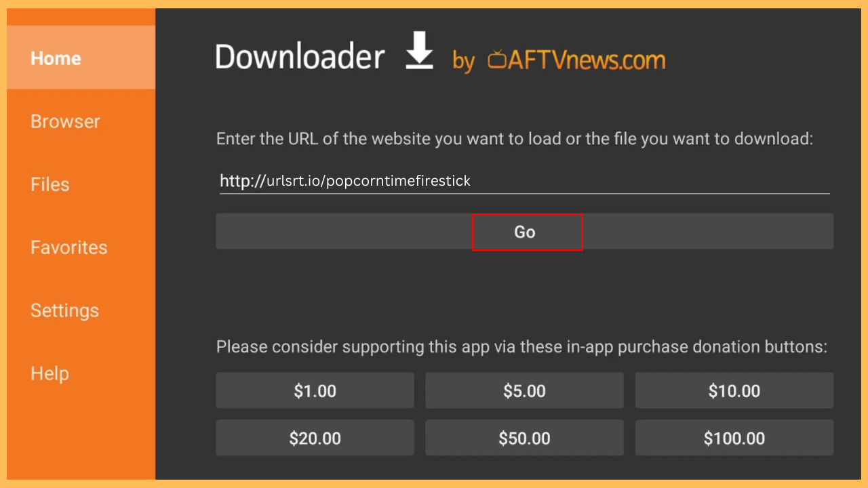Select the $10.00 donation button
Screen dimensions: 868x488
point(734,390)
